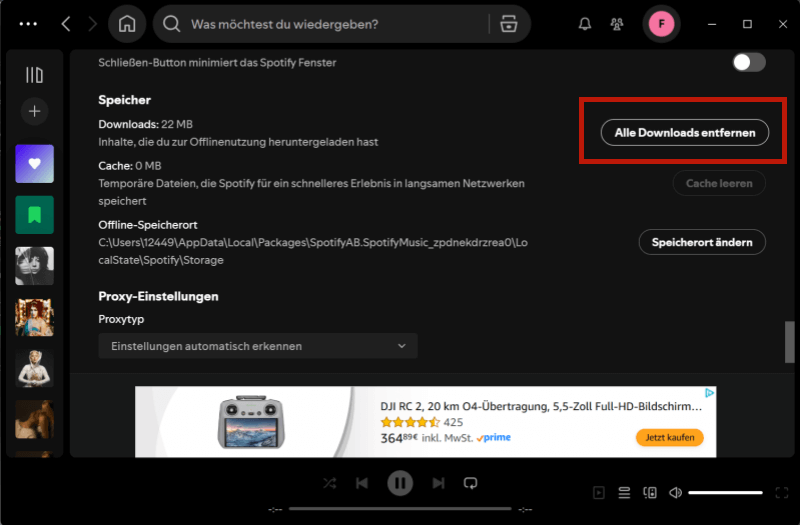800x525 pixels.
Task: Enable shuffle playback
Action: 329,483
